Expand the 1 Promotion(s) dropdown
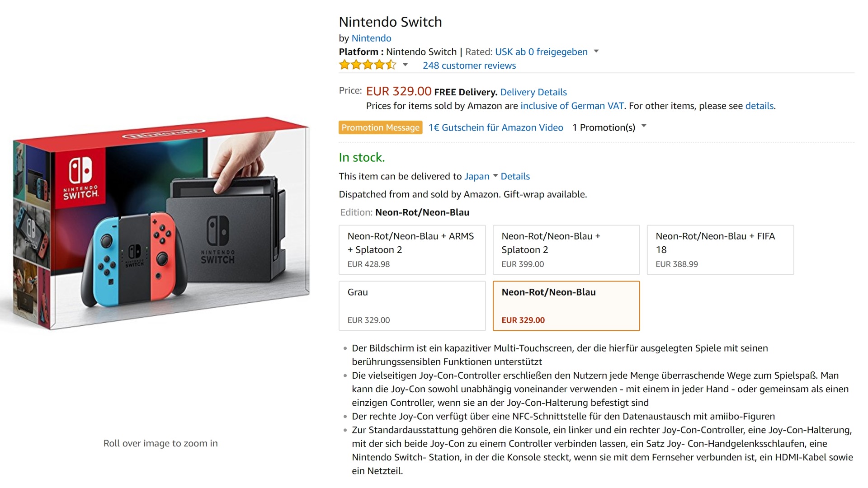The height and width of the screenshot is (488, 868). pos(643,127)
